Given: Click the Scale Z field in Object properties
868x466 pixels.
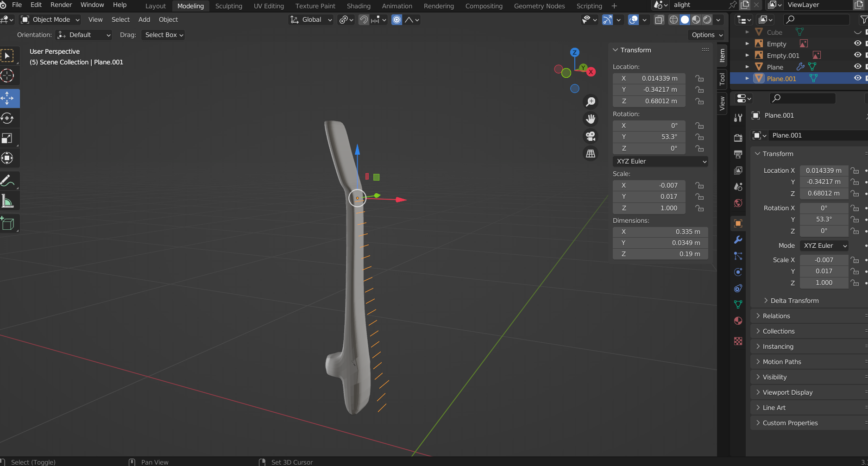Looking at the screenshot, I should coord(824,283).
